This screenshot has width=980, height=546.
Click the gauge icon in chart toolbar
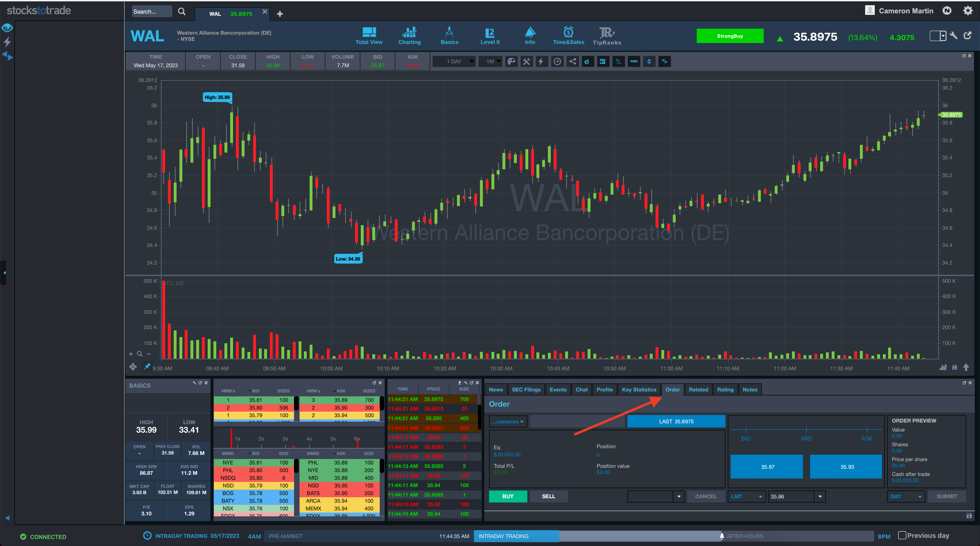pyautogui.click(x=557, y=62)
